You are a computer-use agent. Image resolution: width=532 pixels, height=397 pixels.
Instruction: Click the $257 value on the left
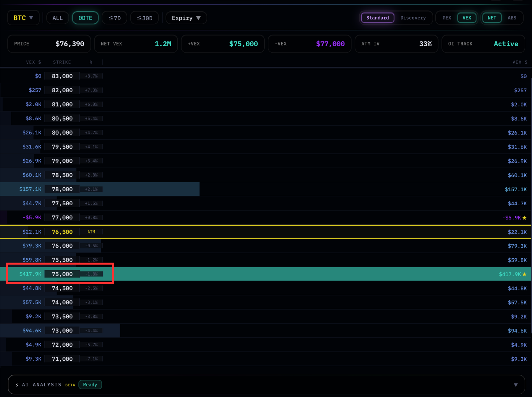35,90
